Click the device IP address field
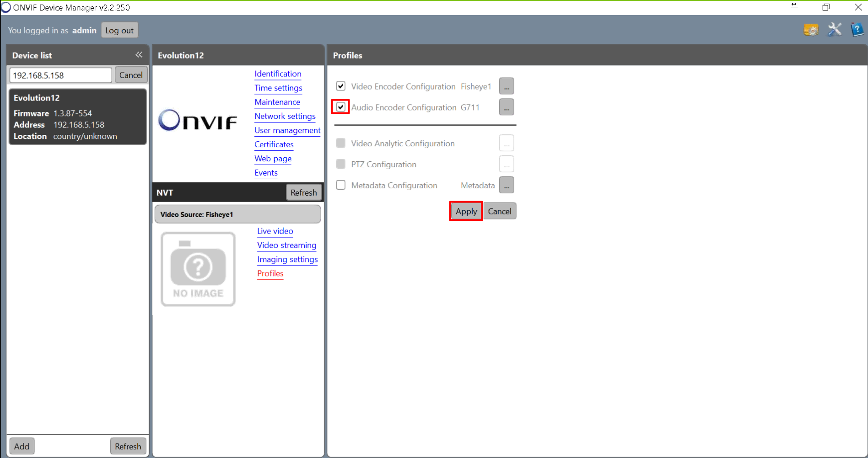 tap(60, 75)
